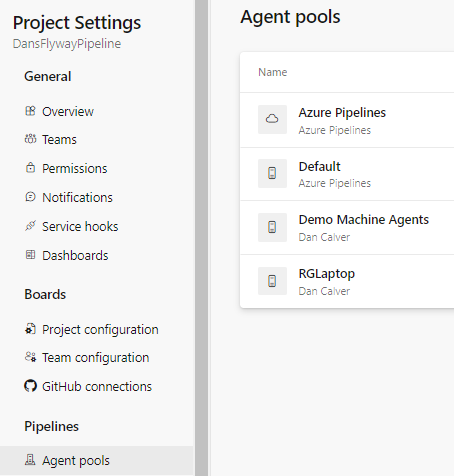Open the Azure Pipelines agent pool
The image size is (454, 476).
347,120
